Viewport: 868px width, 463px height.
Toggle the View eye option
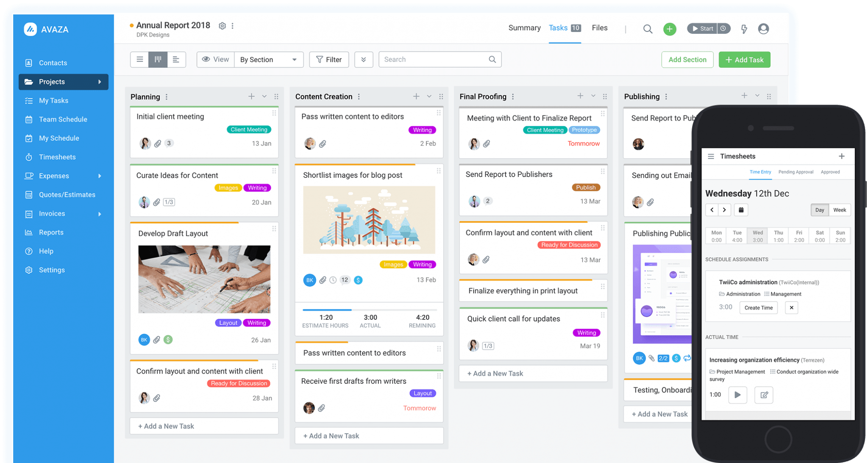click(215, 59)
